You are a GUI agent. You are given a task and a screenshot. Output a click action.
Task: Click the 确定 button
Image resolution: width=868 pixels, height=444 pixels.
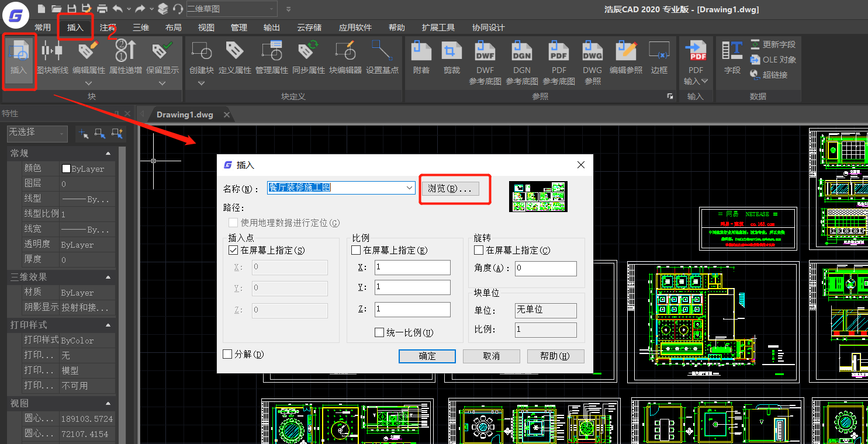(x=427, y=356)
